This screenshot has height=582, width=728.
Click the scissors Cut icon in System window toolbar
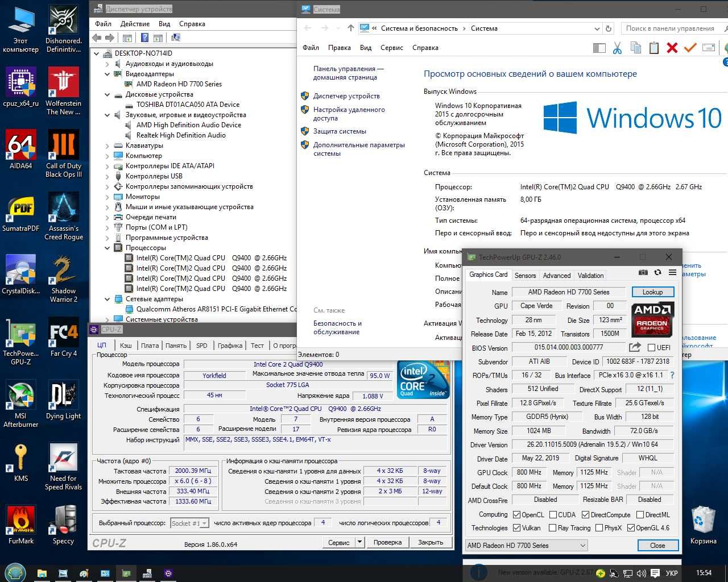point(617,48)
